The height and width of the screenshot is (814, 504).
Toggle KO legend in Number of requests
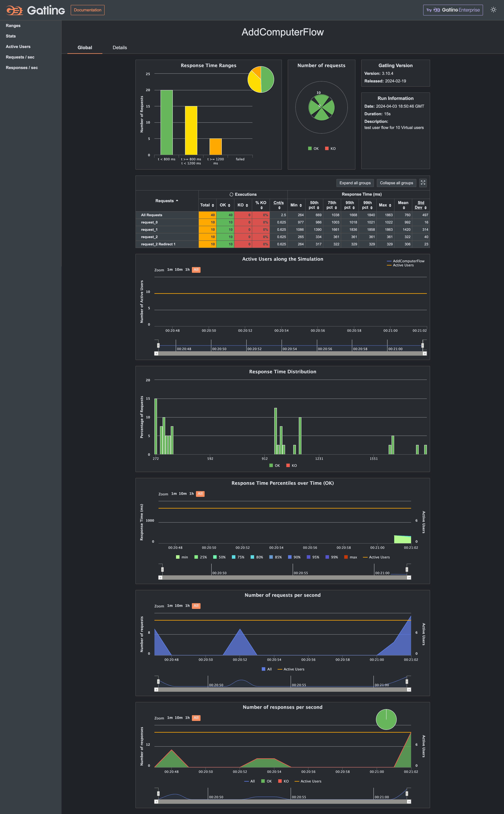(x=330, y=149)
